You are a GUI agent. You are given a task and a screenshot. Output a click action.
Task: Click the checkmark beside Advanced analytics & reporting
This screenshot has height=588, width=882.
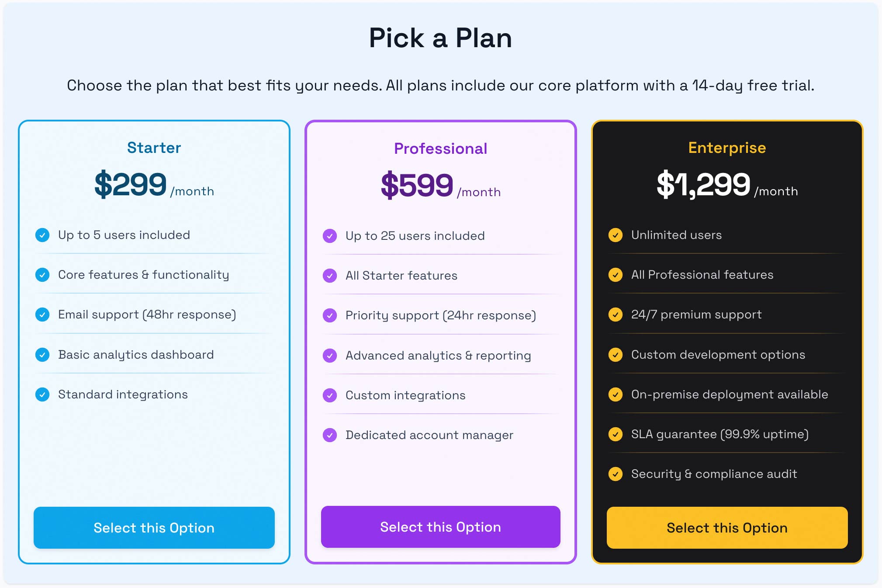click(330, 356)
